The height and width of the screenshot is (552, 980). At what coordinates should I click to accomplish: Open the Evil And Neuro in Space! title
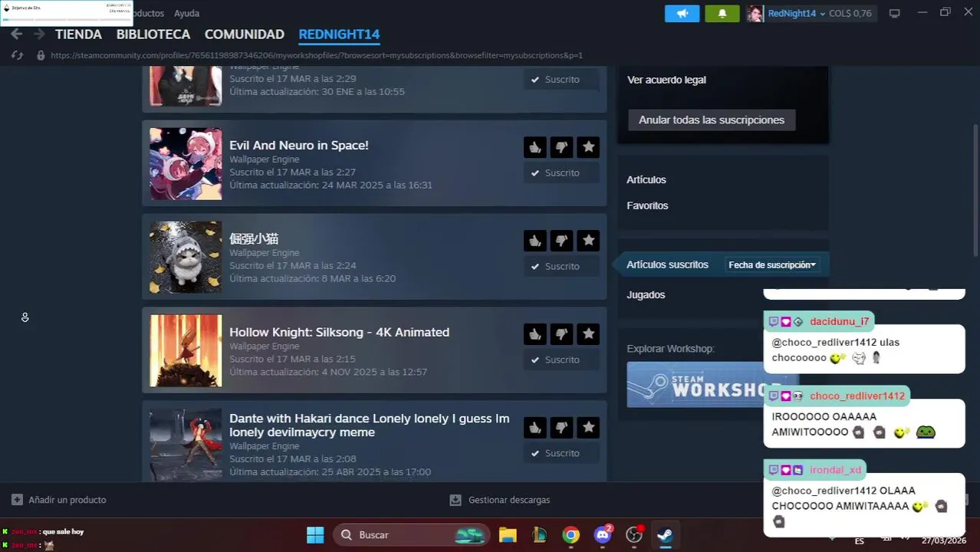click(x=299, y=145)
